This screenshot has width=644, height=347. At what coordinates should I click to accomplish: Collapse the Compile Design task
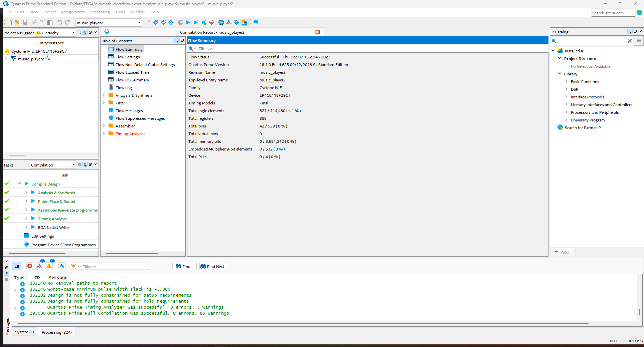click(20, 184)
